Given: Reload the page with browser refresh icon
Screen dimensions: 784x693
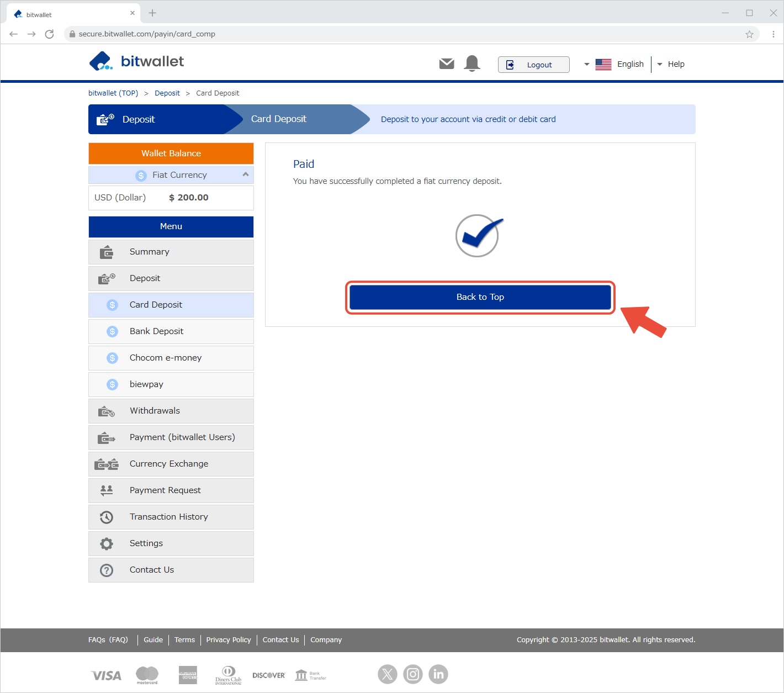Looking at the screenshot, I should pyautogui.click(x=49, y=34).
